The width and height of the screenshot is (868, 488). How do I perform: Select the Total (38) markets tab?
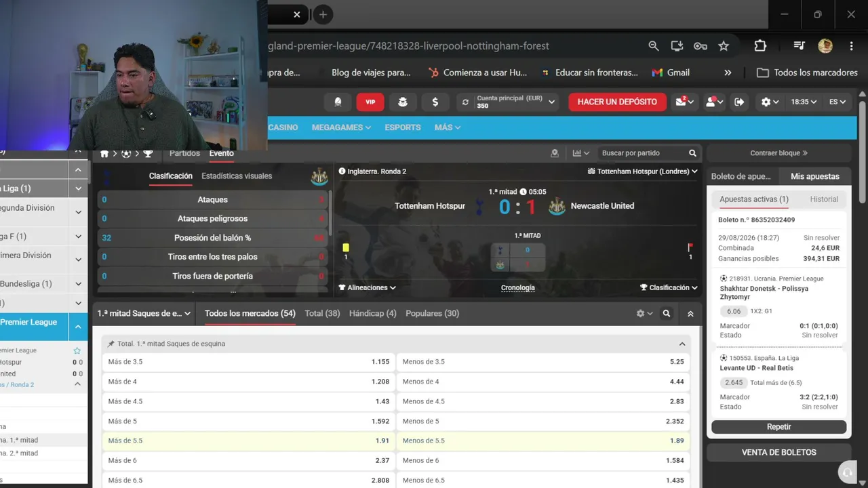point(322,314)
